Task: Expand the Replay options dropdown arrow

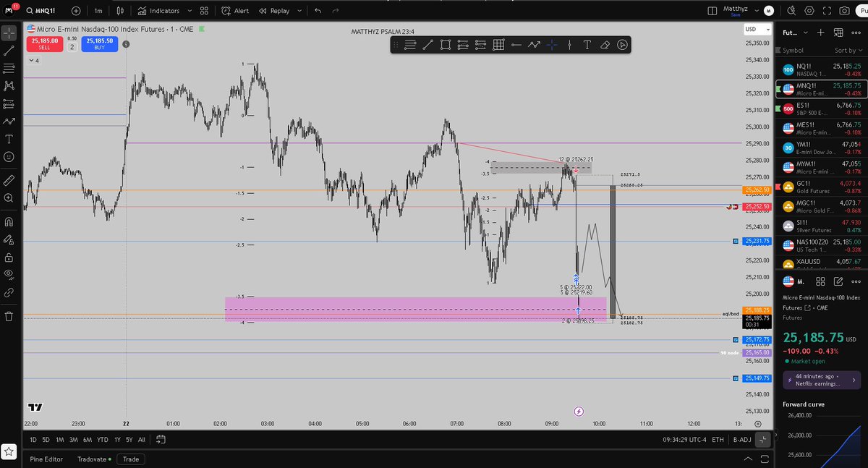Action: 298,11
